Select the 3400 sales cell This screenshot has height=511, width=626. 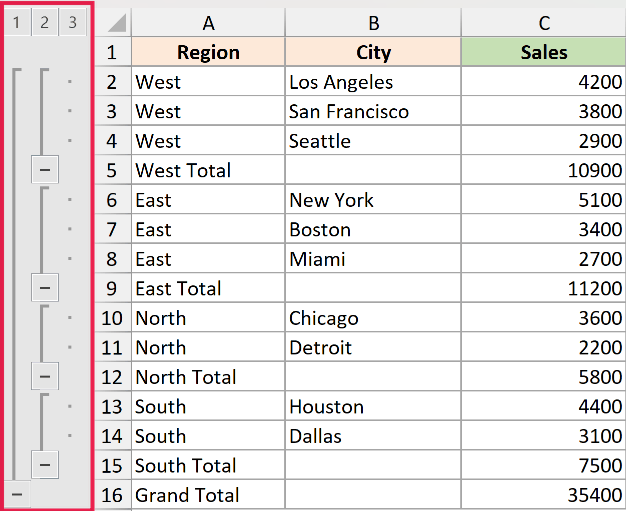click(544, 229)
